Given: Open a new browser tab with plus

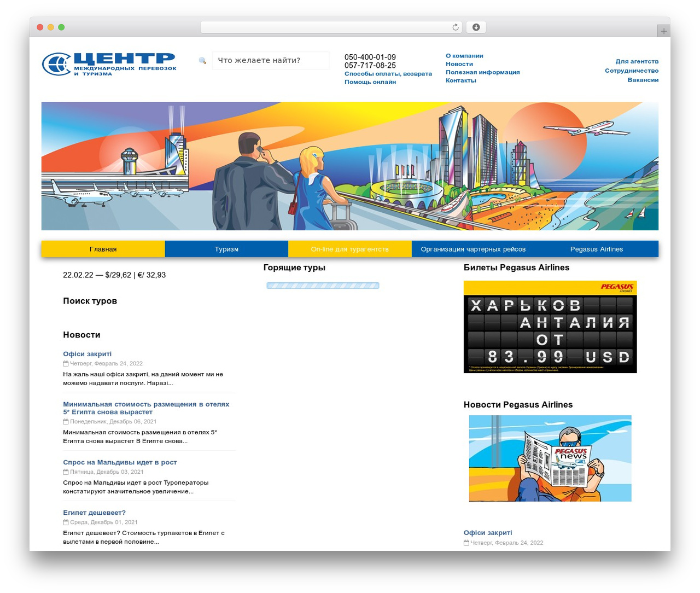Looking at the screenshot, I should pos(663,31).
